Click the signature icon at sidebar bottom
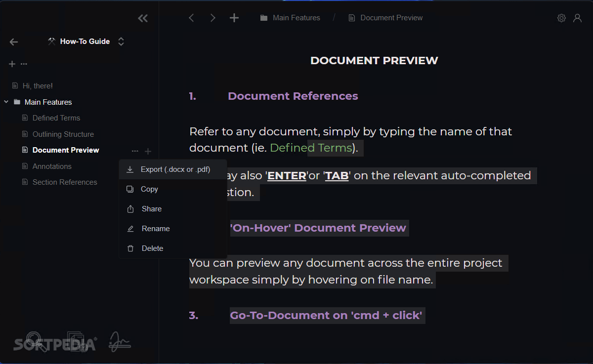Screen dimensions: 593x364 [x=120, y=341]
